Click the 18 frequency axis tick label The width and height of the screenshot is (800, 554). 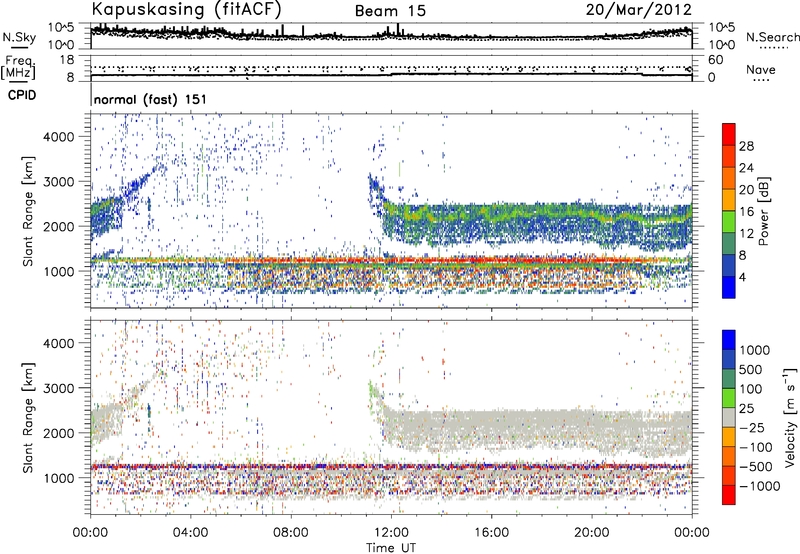click(66, 60)
